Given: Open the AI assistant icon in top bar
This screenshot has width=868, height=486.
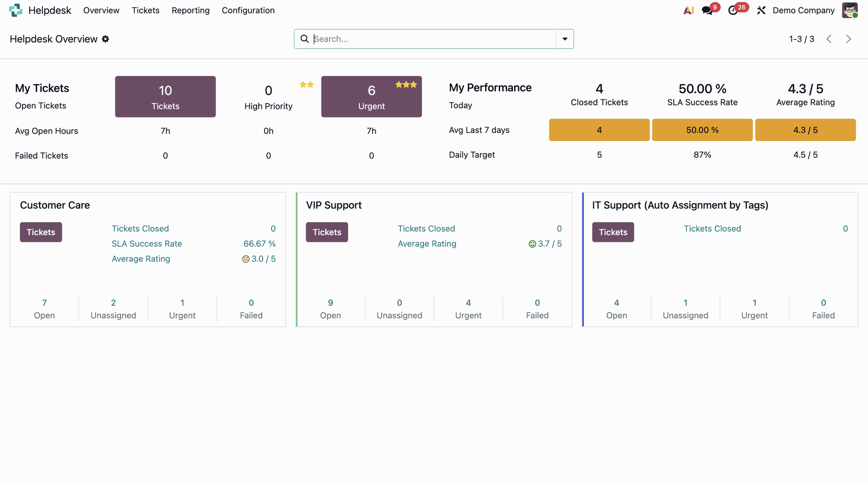Looking at the screenshot, I should [689, 10].
